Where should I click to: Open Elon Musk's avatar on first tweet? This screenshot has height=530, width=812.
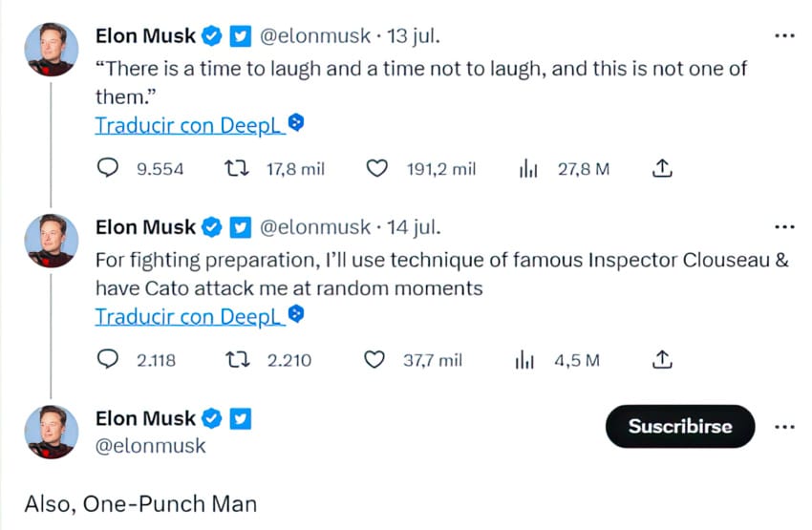(x=52, y=49)
